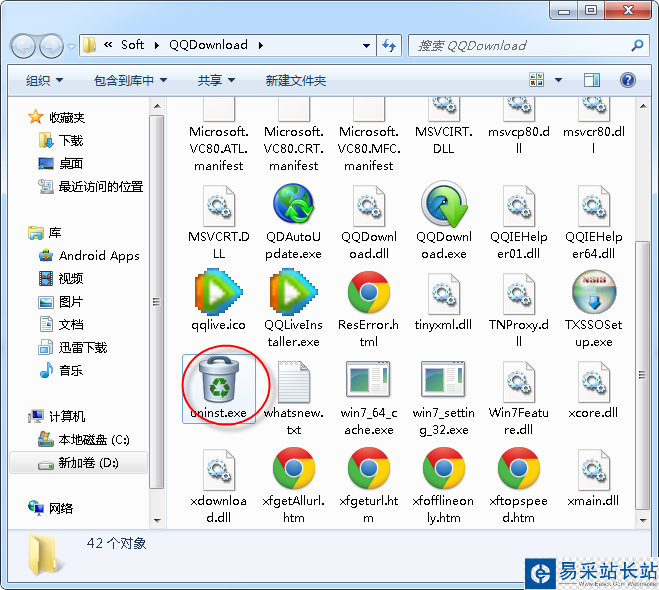Select QQDownload.dll file icon
Screen dimensions: 659x590
tap(369, 206)
